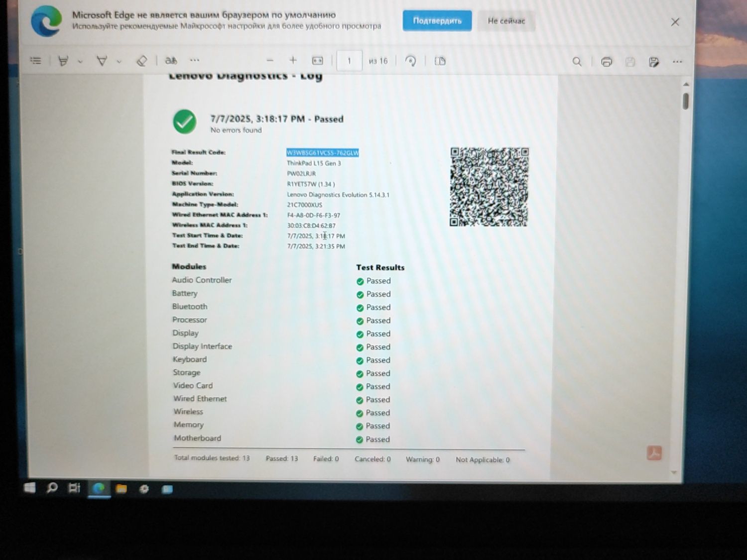The width and height of the screenshot is (747, 560).
Task: Click the Save As icon
Action: coord(654,62)
